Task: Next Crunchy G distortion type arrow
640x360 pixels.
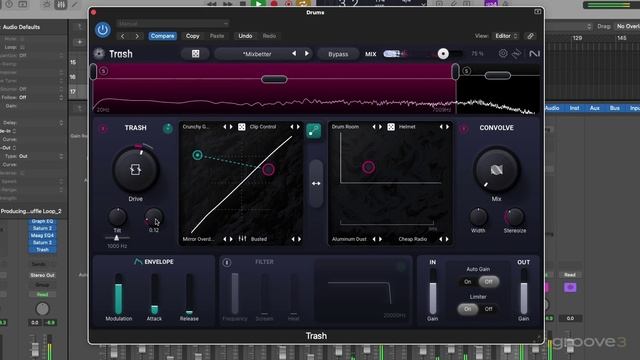Action: pyautogui.click(x=231, y=127)
